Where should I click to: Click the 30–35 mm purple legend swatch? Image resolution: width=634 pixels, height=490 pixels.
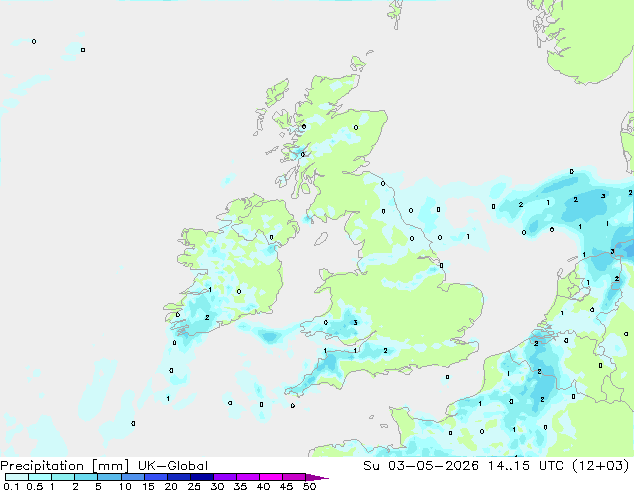pyautogui.click(x=225, y=477)
